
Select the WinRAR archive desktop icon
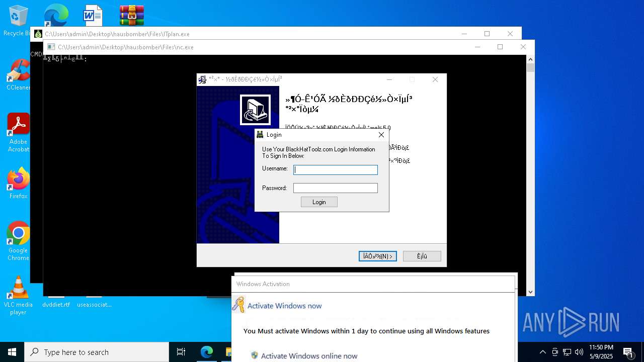pyautogui.click(x=132, y=15)
